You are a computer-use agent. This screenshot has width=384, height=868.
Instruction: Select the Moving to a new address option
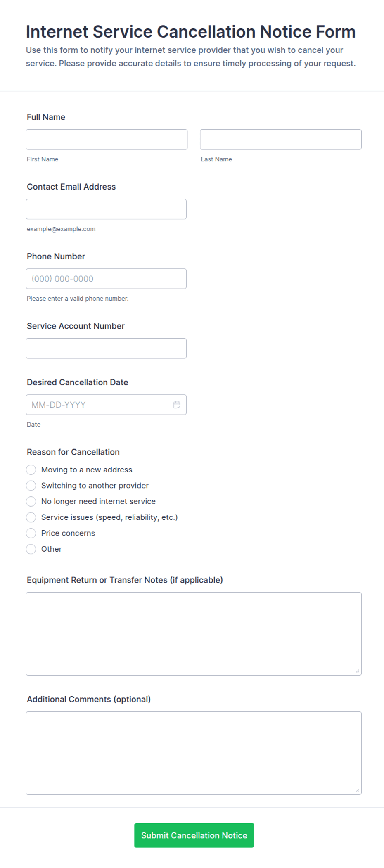[x=31, y=470]
